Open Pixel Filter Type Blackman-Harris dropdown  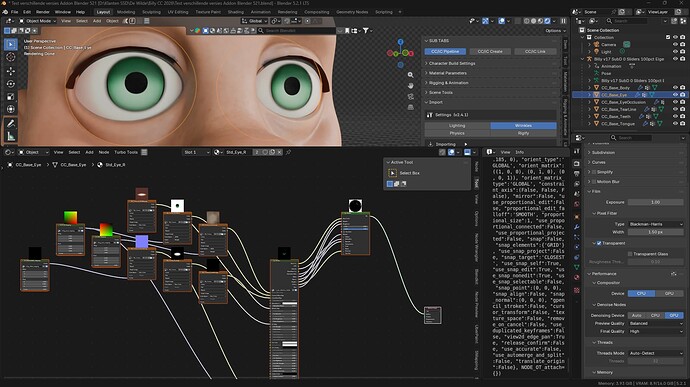[655, 224]
